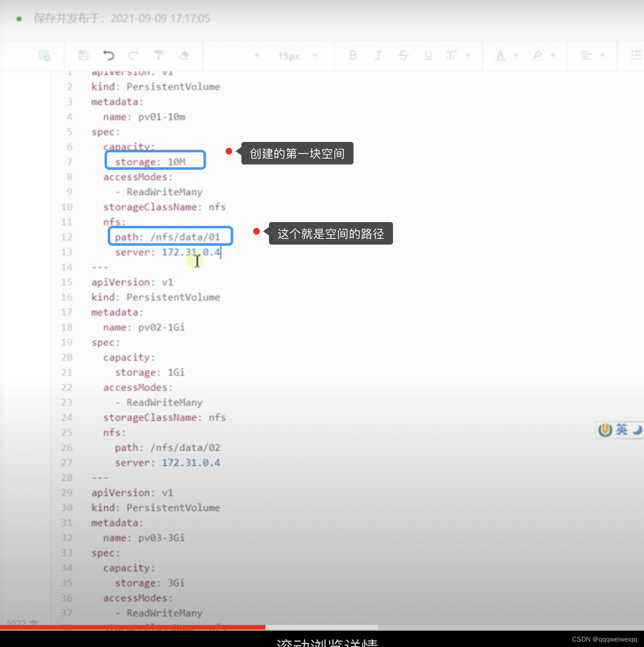Click the text alignment icon
Image resolution: width=644 pixels, height=647 pixels.
(586, 55)
